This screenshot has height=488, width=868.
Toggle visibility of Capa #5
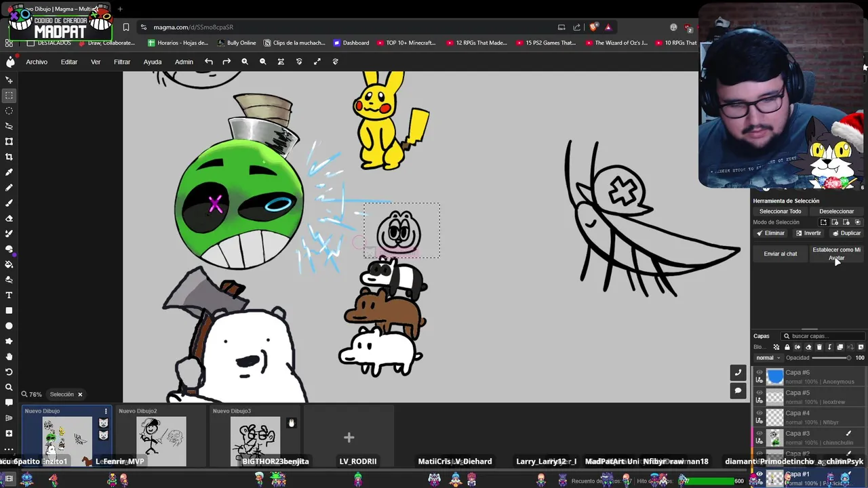pos(759,393)
